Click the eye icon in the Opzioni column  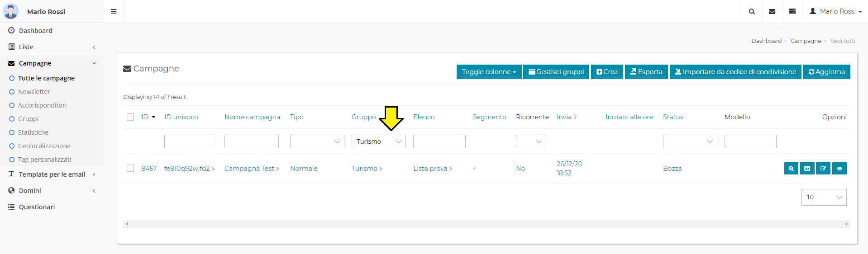tap(839, 169)
